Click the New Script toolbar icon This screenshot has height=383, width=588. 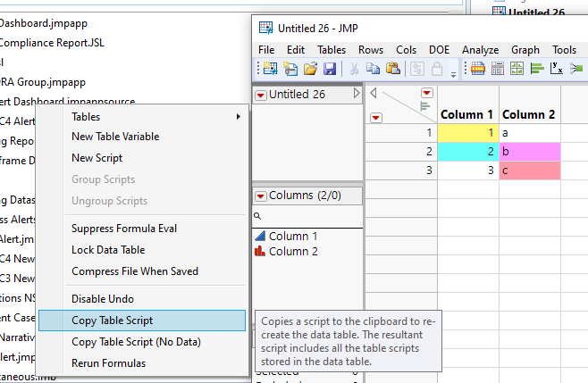[290, 69]
